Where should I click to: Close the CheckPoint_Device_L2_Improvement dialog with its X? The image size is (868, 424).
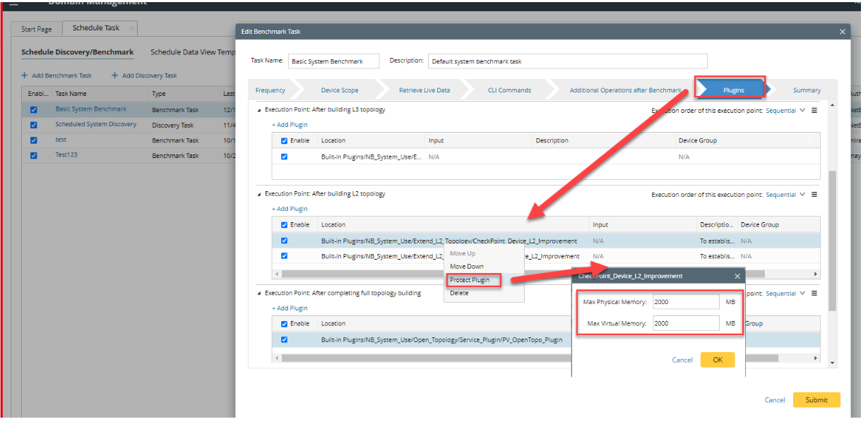737,276
